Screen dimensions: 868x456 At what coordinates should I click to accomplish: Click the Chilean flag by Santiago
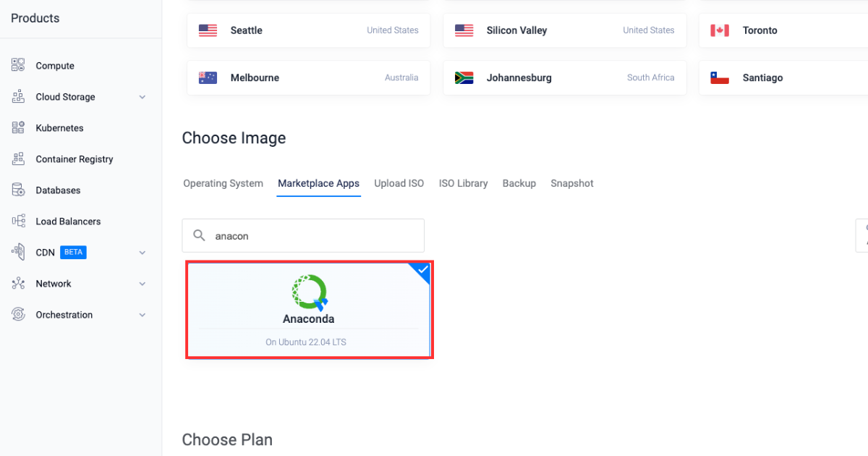720,77
